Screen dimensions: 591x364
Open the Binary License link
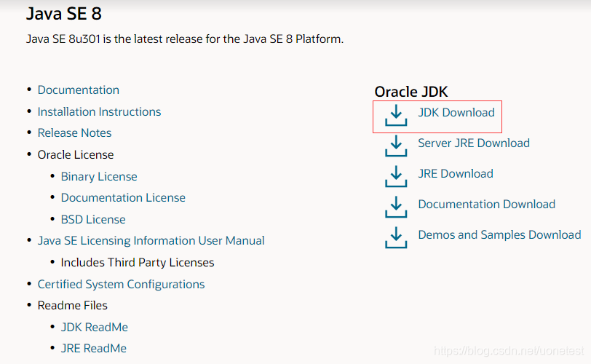coord(99,176)
